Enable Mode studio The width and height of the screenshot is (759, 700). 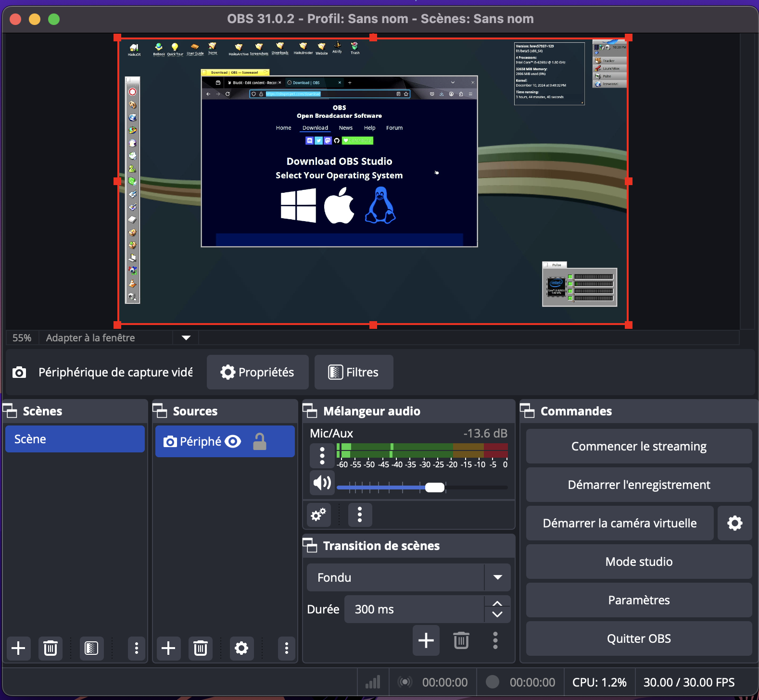pos(639,562)
